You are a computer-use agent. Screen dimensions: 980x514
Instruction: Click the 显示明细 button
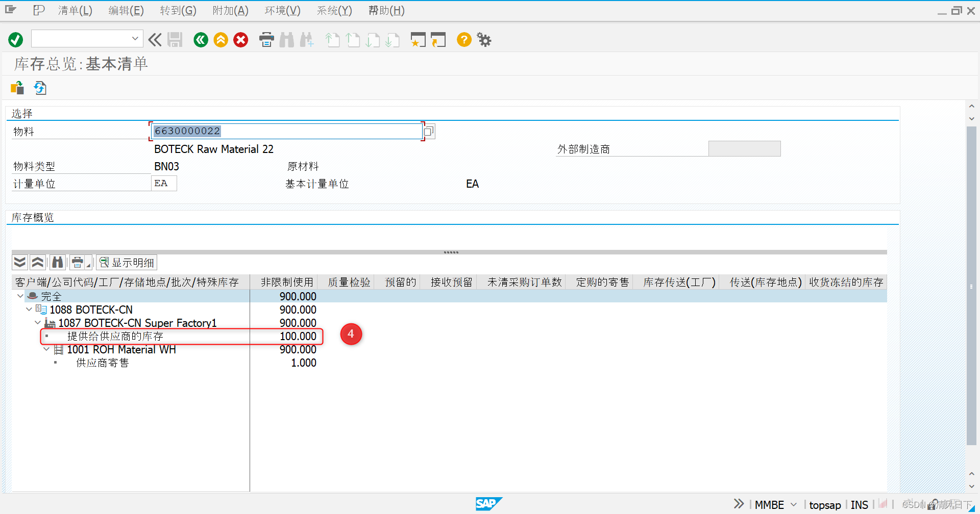pyautogui.click(x=127, y=263)
